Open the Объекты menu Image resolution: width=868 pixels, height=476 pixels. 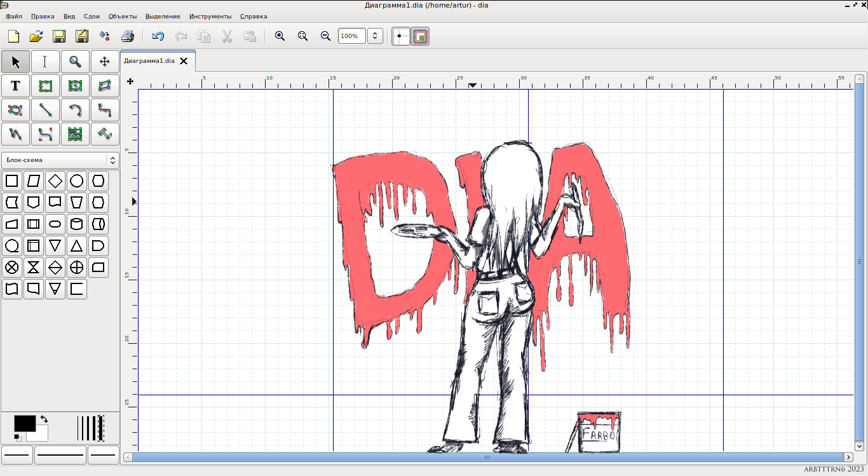tap(123, 16)
